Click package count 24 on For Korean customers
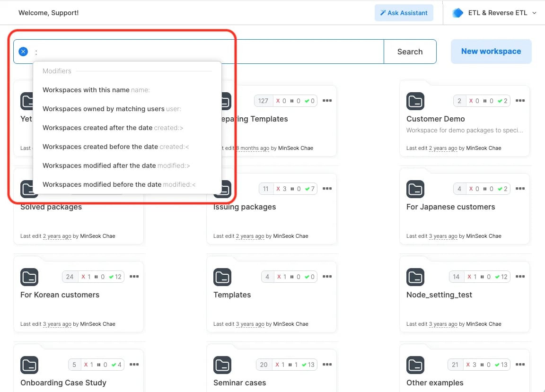Image resolution: width=545 pixels, height=392 pixels. [x=70, y=277]
